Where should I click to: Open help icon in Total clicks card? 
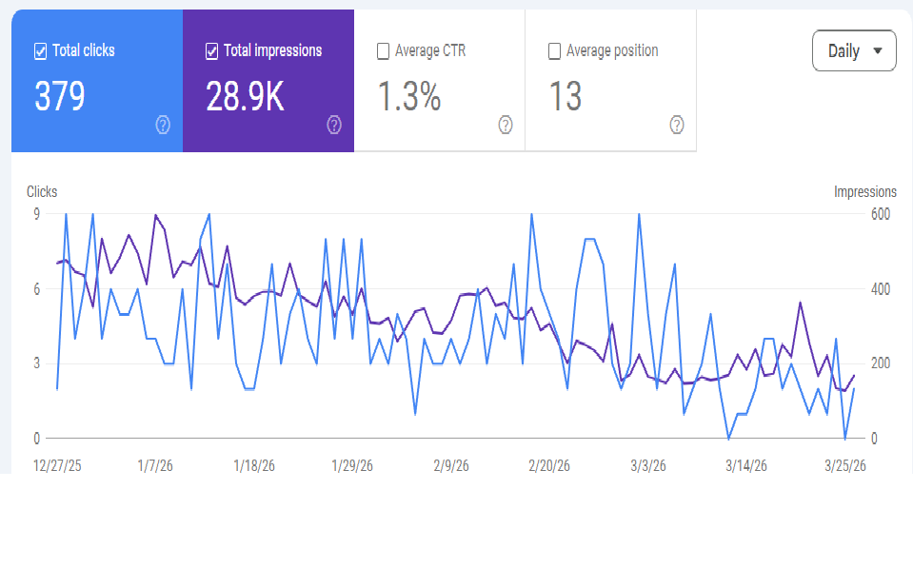point(163,125)
